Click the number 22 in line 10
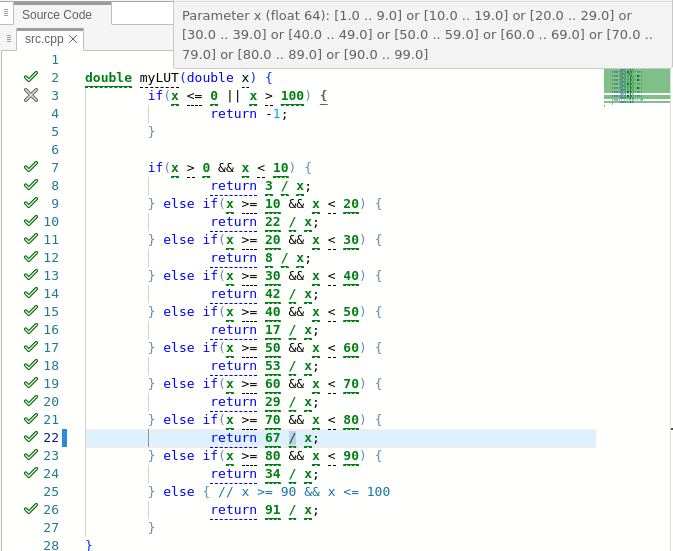 click(x=273, y=222)
